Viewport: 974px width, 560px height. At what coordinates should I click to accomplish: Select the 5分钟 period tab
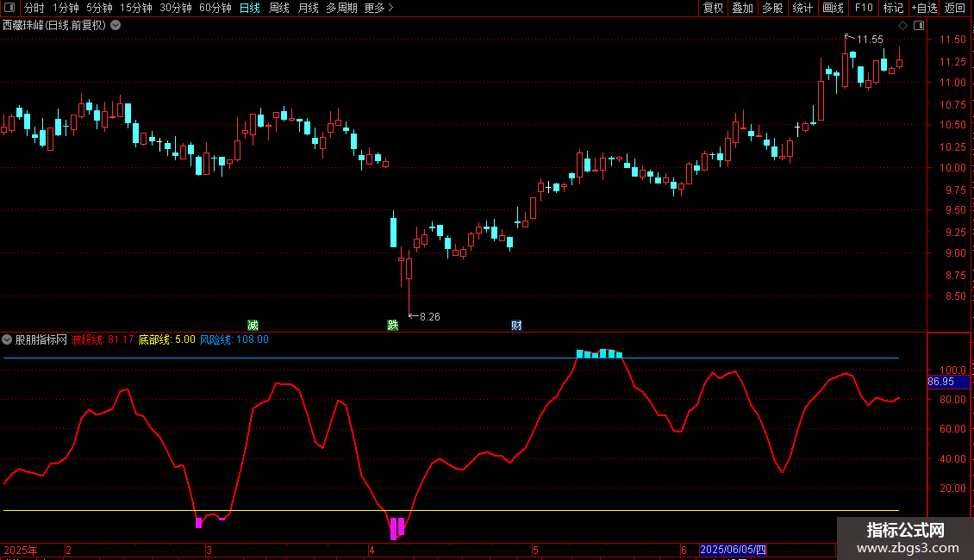pyautogui.click(x=99, y=8)
